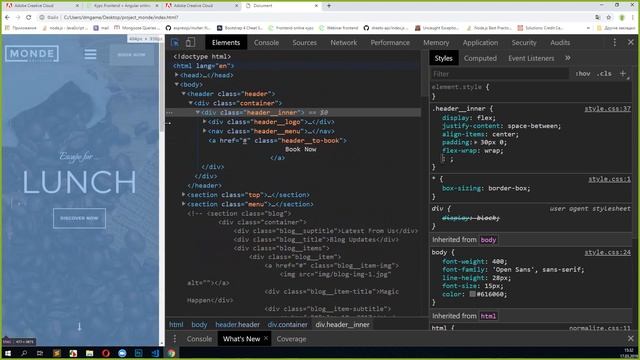The image size is (640, 360).
Task: Launch Opera from the taskbar
Action: (106, 353)
